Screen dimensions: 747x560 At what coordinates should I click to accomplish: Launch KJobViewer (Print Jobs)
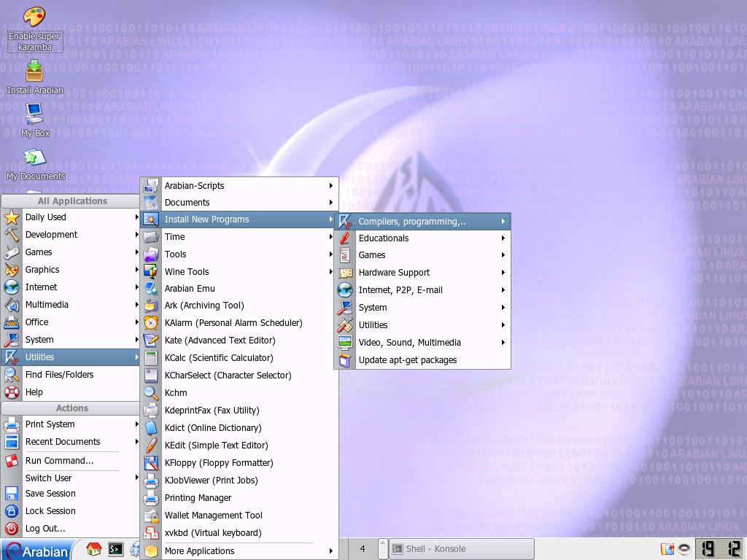[x=239, y=481]
